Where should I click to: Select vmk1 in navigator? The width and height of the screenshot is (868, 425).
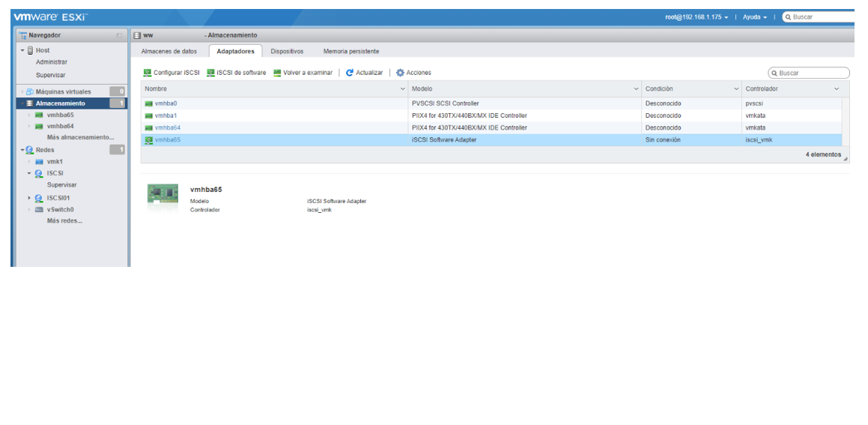pyautogui.click(x=55, y=162)
